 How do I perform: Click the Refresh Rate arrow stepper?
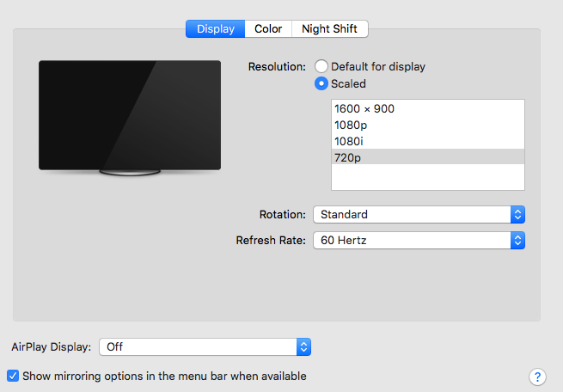coord(517,241)
